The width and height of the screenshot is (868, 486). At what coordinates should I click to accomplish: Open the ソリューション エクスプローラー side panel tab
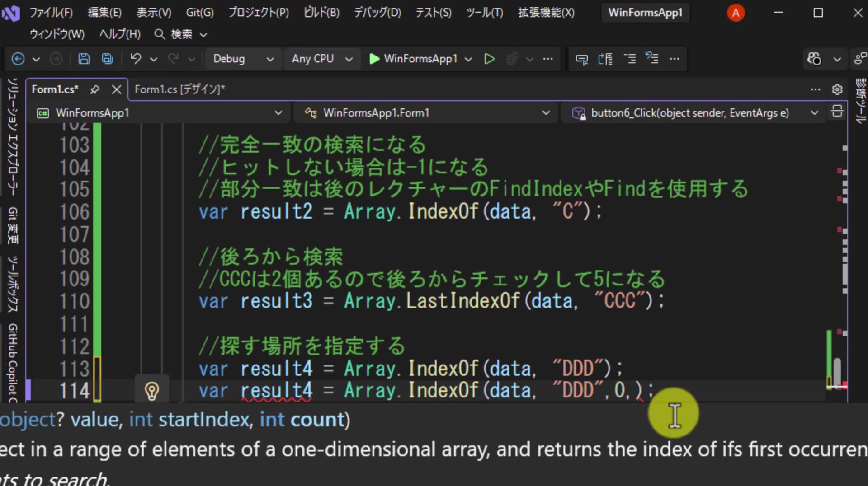[13, 137]
